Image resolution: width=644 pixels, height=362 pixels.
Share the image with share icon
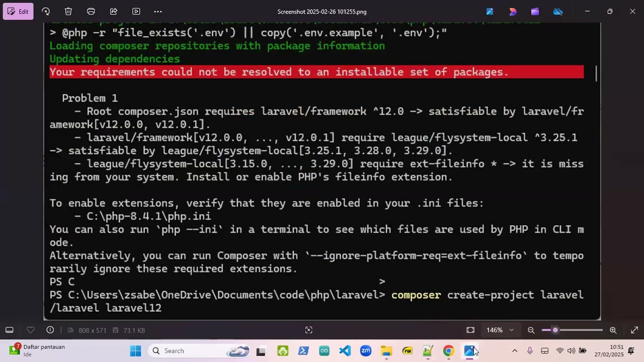pyautogui.click(x=114, y=12)
